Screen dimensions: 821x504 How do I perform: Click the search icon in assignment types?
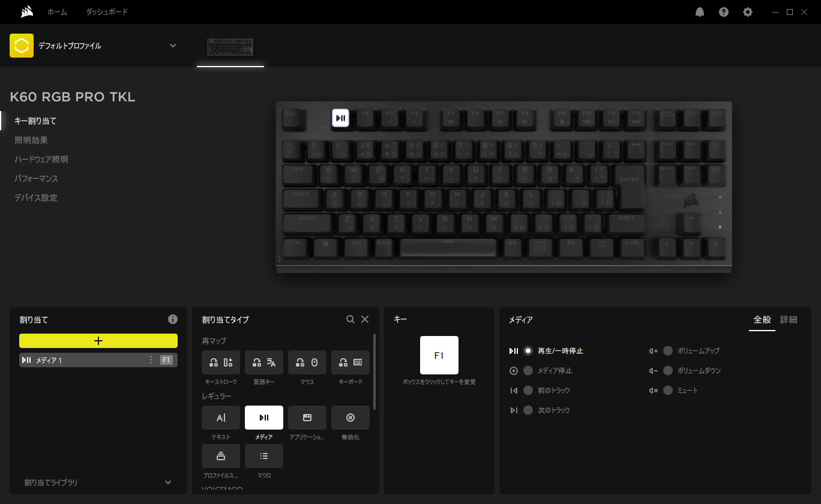350,320
